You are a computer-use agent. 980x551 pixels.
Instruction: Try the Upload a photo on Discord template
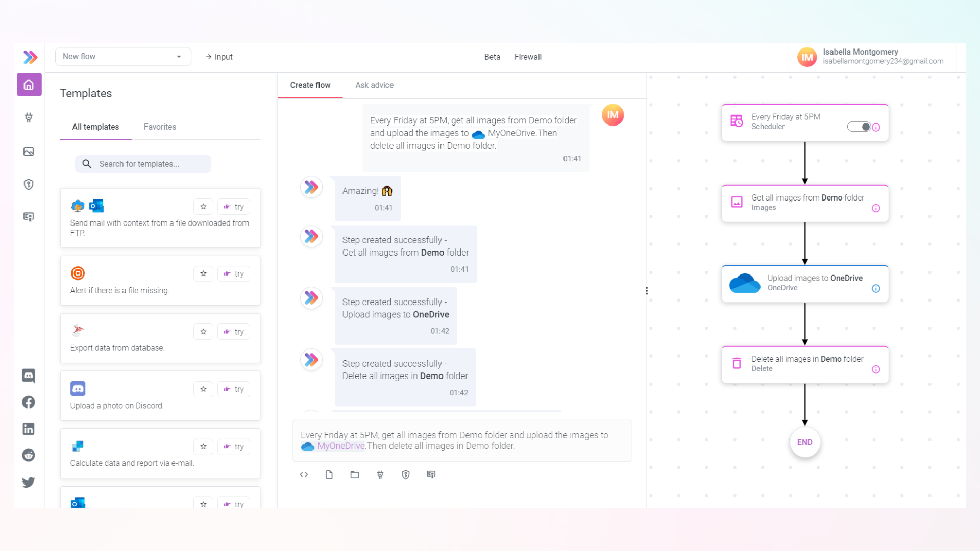coord(234,389)
